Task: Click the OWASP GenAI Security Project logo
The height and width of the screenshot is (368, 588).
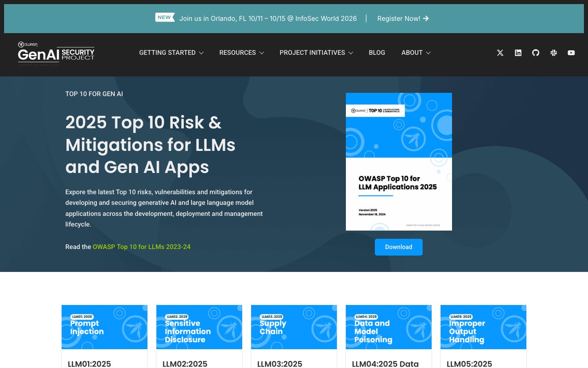Action: [x=56, y=53]
